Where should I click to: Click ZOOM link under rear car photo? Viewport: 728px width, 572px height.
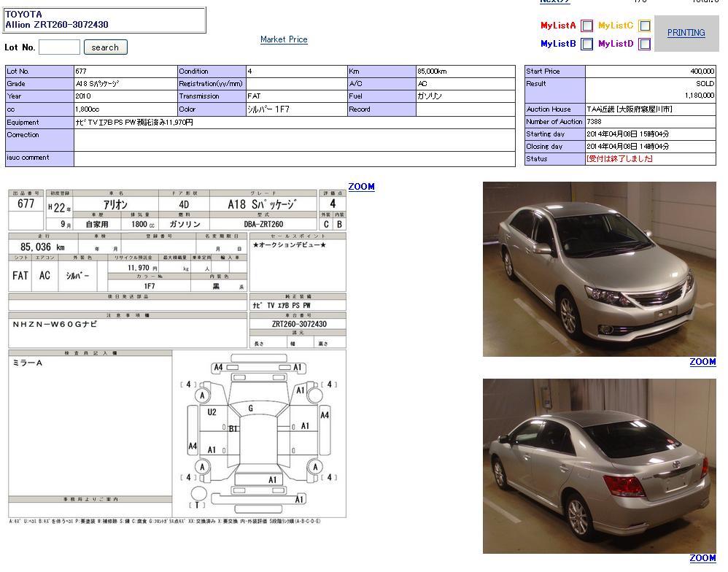pos(702,558)
